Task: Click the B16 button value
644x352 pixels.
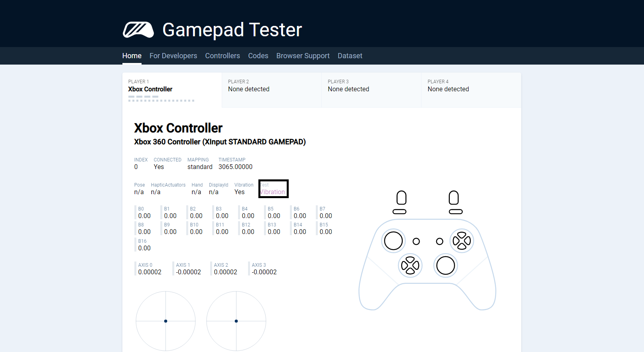Action: (144, 248)
